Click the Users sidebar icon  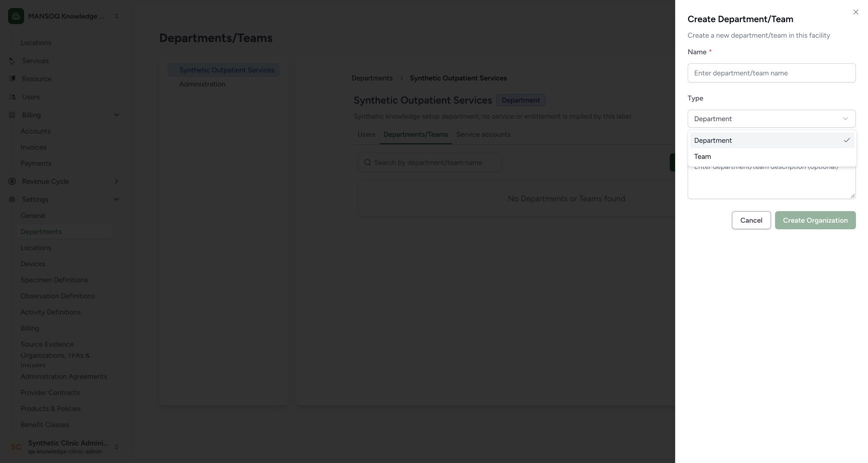[12, 97]
